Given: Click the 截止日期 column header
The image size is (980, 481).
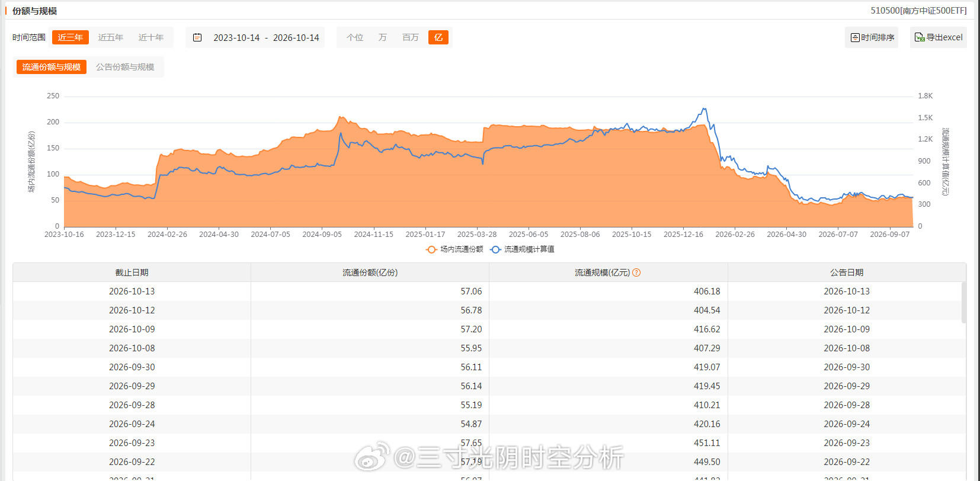Looking at the screenshot, I should tap(132, 272).
